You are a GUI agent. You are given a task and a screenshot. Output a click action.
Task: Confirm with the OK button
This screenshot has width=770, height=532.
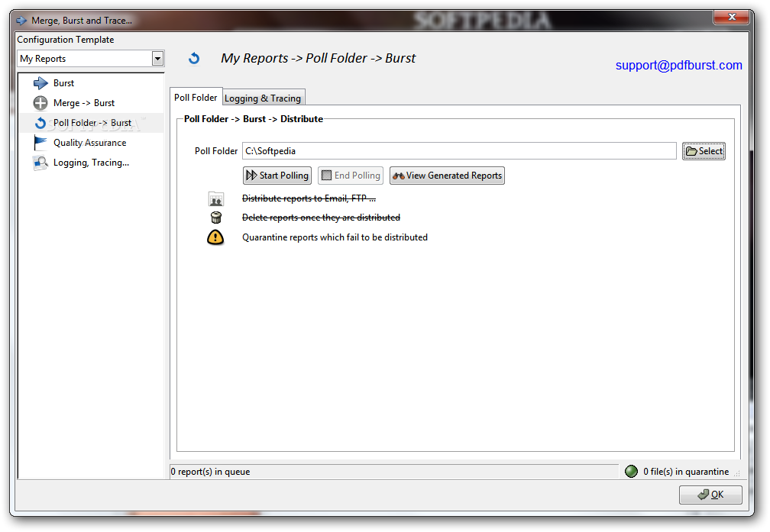[x=710, y=495]
